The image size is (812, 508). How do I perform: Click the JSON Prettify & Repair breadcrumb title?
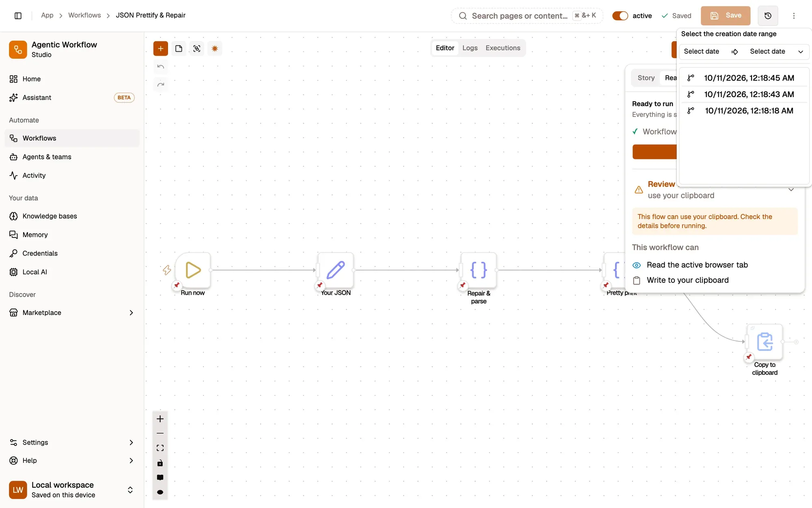[x=151, y=15]
